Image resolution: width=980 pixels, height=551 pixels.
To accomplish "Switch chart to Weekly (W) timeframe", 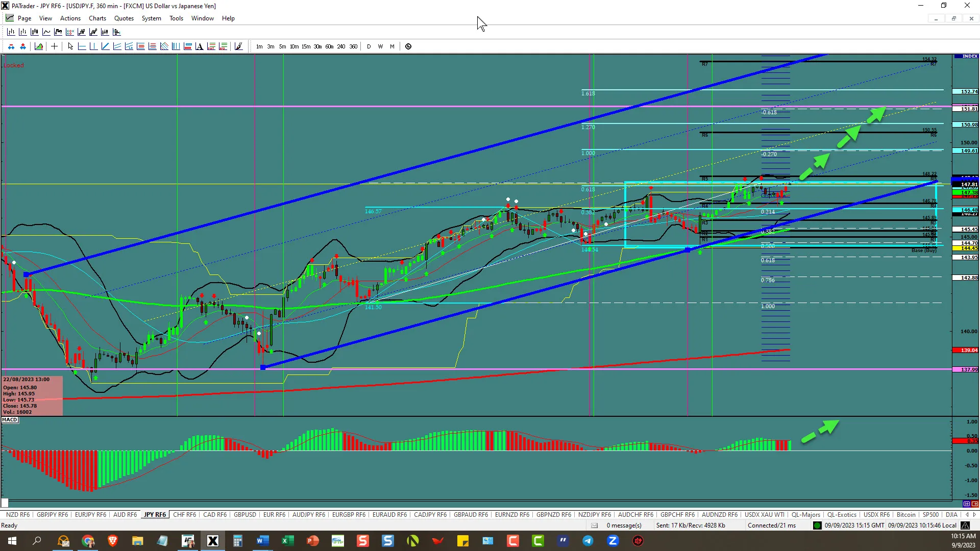I will pyautogui.click(x=381, y=46).
